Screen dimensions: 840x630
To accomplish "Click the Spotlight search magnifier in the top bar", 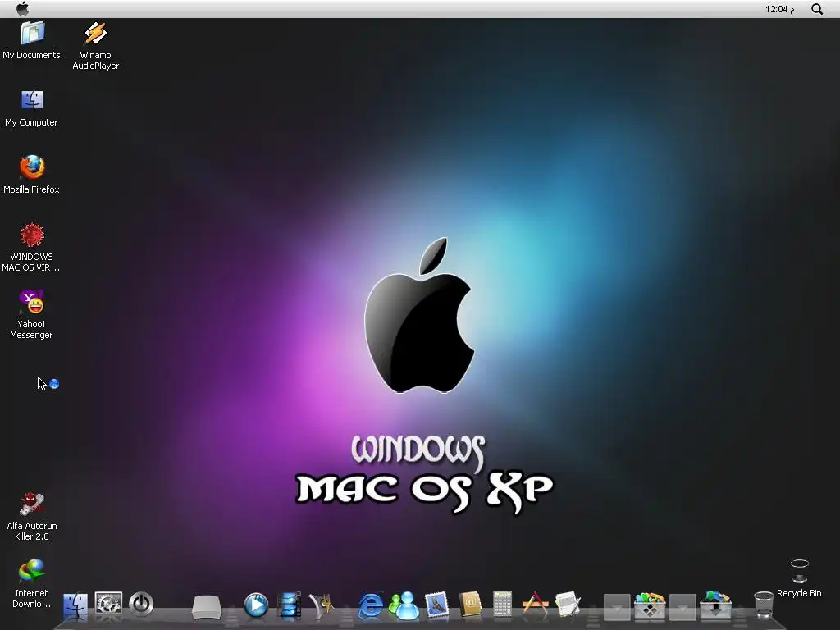I will [817, 9].
